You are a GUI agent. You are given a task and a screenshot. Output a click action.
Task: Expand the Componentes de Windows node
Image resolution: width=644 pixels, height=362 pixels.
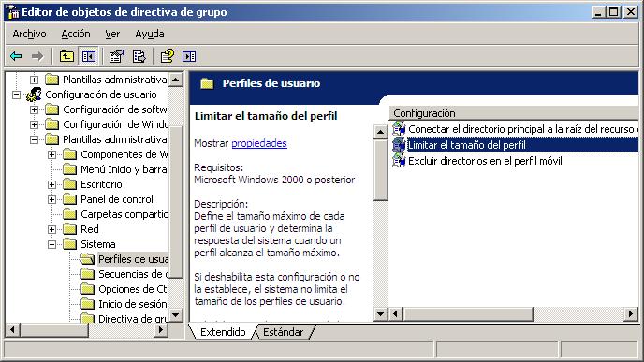pyautogui.click(x=51, y=154)
